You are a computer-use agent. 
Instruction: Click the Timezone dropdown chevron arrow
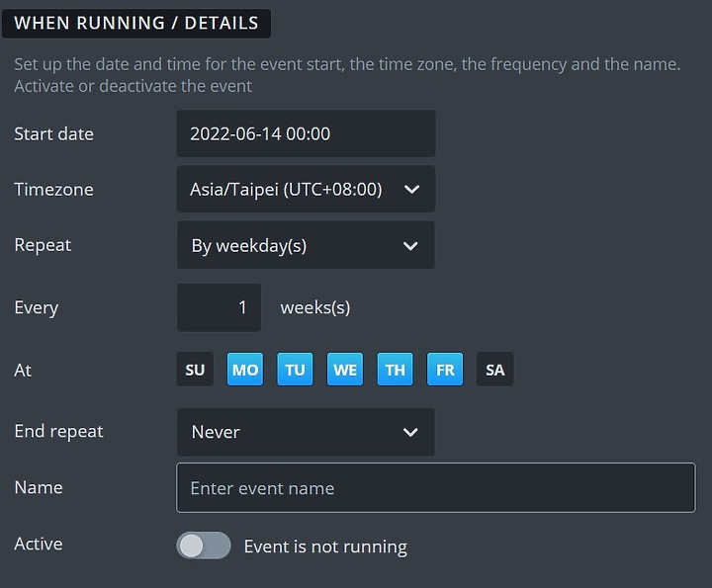(x=412, y=189)
